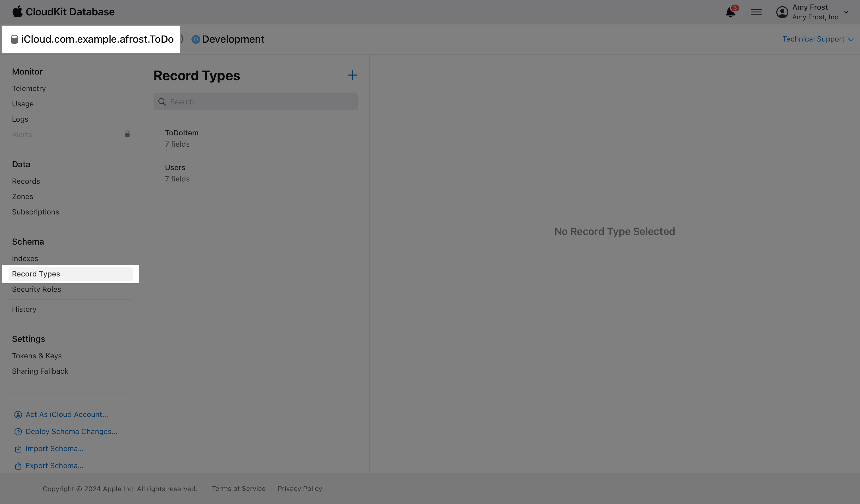Image resolution: width=860 pixels, height=504 pixels.
Task: Open the hamburger menu icon
Action: tap(756, 12)
